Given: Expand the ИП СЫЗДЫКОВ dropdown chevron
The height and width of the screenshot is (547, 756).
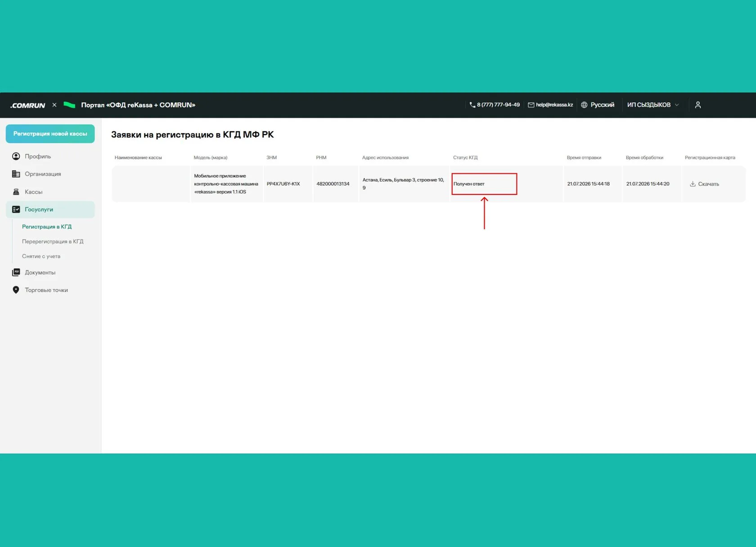Looking at the screenshot, I should (x=677, y=105).
